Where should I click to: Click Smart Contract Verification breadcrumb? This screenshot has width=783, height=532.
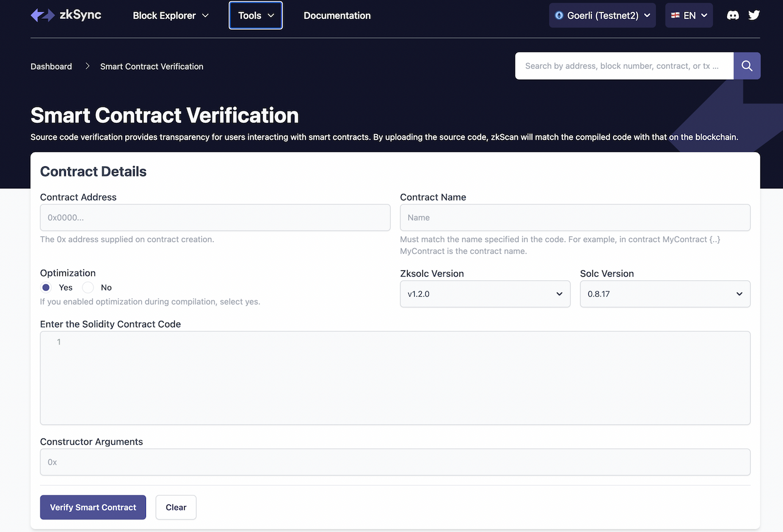pyautogui.click(x=152, y=66)
